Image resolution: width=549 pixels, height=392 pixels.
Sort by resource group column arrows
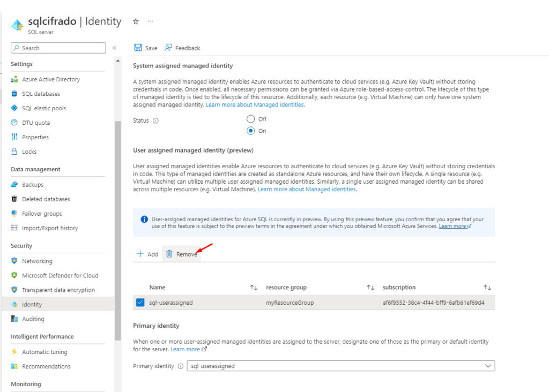[x=371, y=288]
